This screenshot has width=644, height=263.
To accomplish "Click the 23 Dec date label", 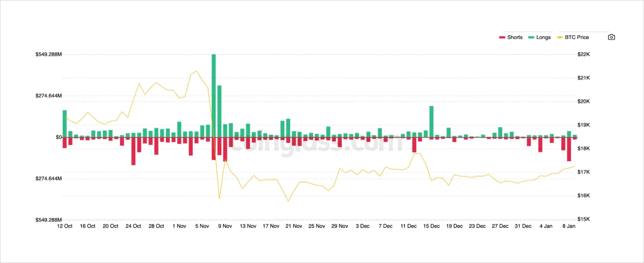I will click(x=477, y=226).
